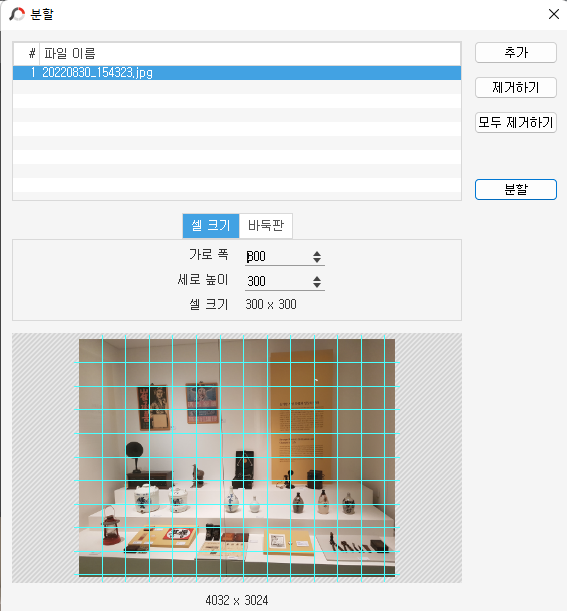Click the 모두 제거하기 button
The width and height of the screenshot is (567, 611).
tap(516, 122)
